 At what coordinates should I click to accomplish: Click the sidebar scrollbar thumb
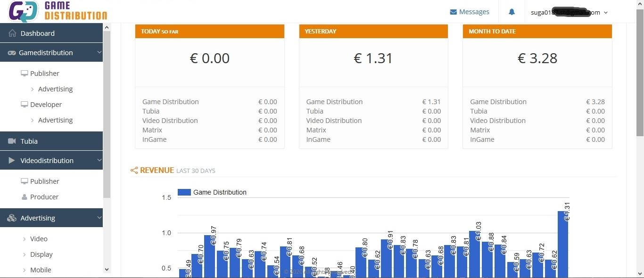(107, 114)
